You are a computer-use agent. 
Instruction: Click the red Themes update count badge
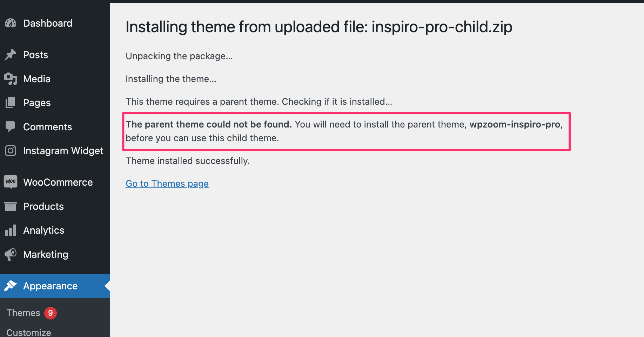(51, 313)
